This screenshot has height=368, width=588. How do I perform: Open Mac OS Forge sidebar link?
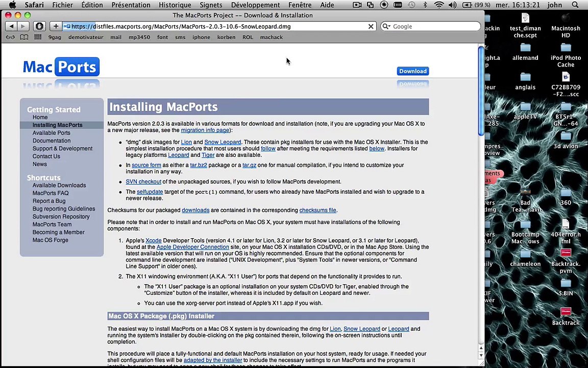50,240
